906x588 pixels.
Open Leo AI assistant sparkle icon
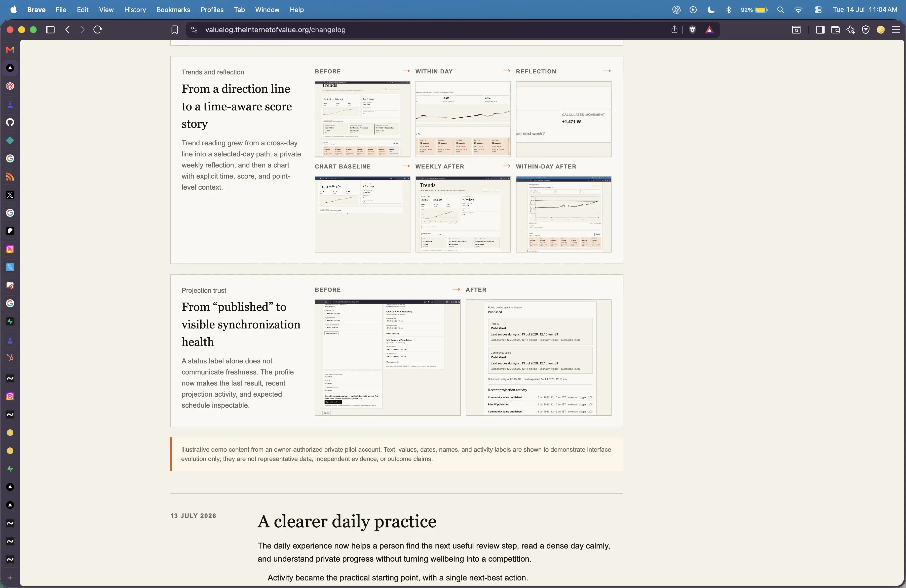coord(851,30)
